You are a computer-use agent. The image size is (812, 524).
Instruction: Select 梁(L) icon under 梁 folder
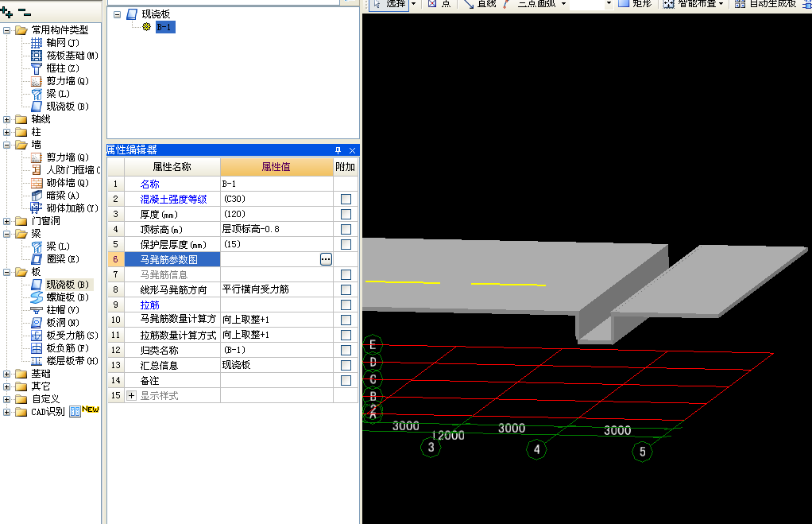(37, 246)
